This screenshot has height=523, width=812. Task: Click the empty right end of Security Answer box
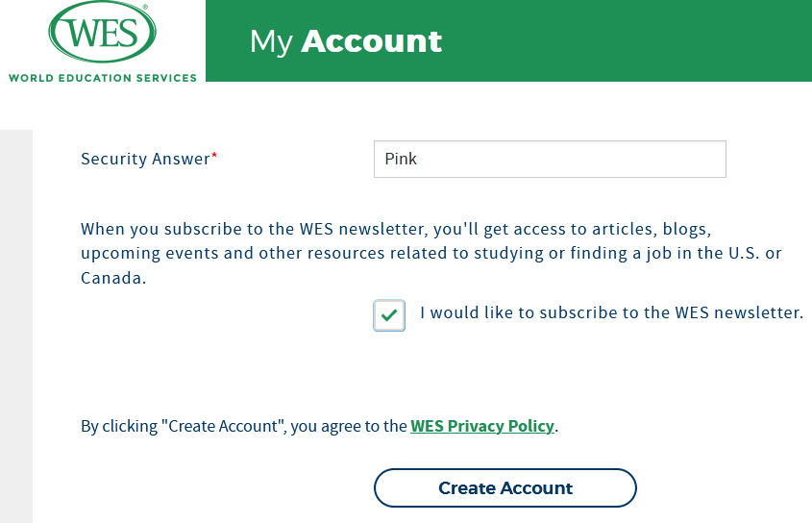point(692,160)
